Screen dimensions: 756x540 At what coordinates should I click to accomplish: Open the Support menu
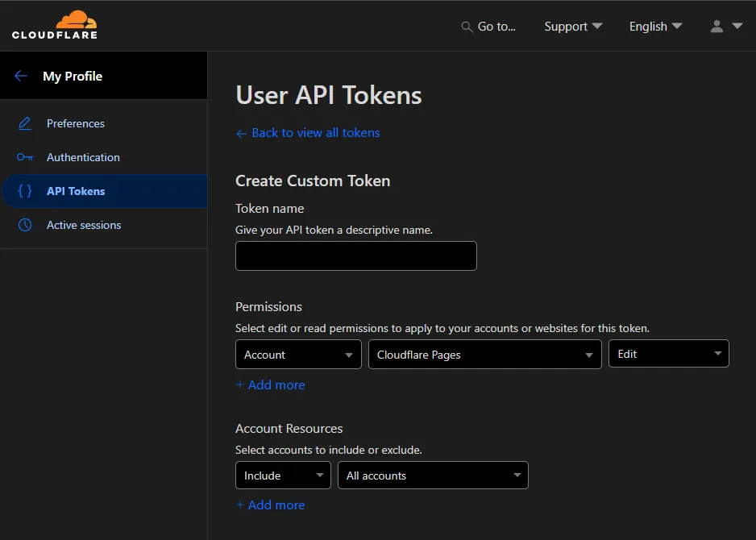coord(573,27)
